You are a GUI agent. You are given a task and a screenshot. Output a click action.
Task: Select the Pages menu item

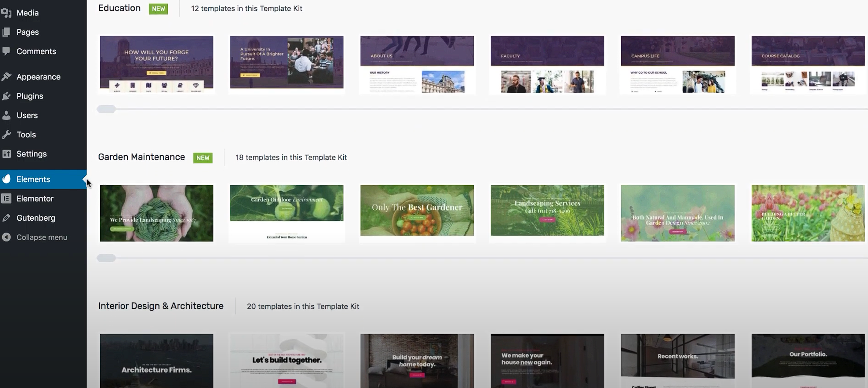28,32
